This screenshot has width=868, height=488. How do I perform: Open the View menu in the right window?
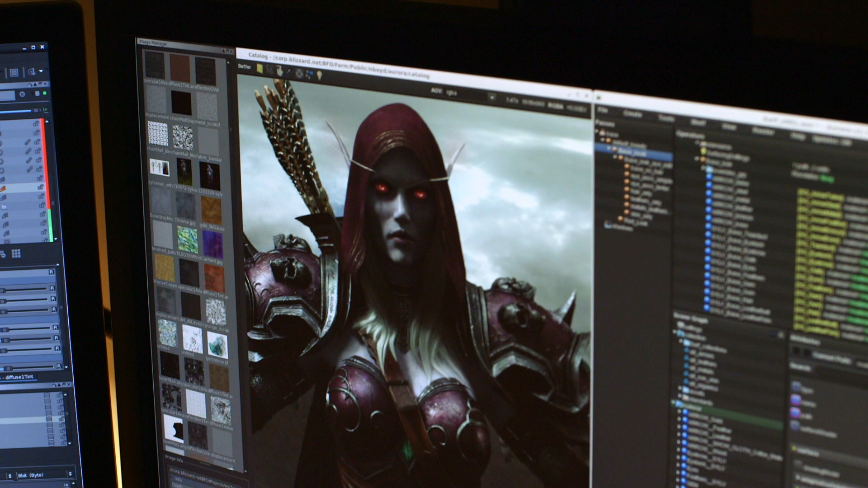[729, 126]
